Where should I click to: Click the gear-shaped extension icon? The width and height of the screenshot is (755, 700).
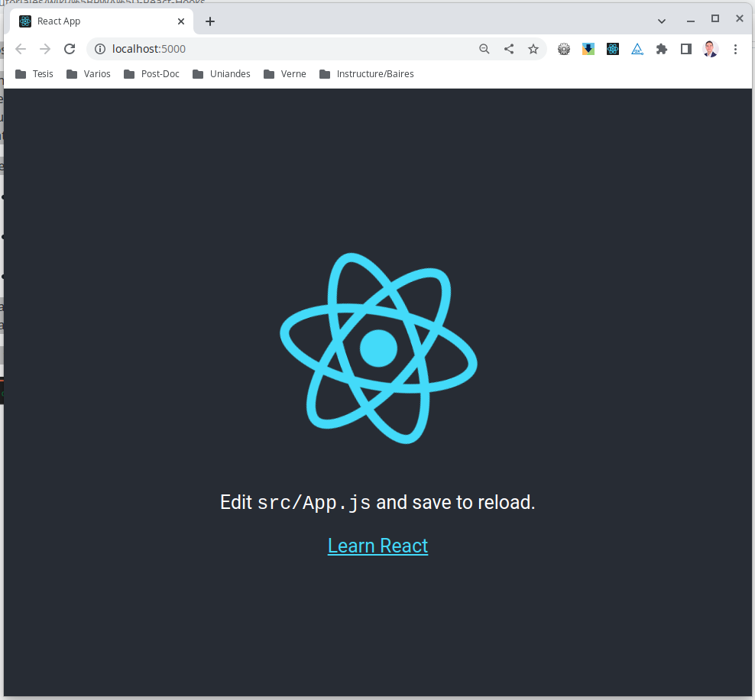tap(564, 49)
